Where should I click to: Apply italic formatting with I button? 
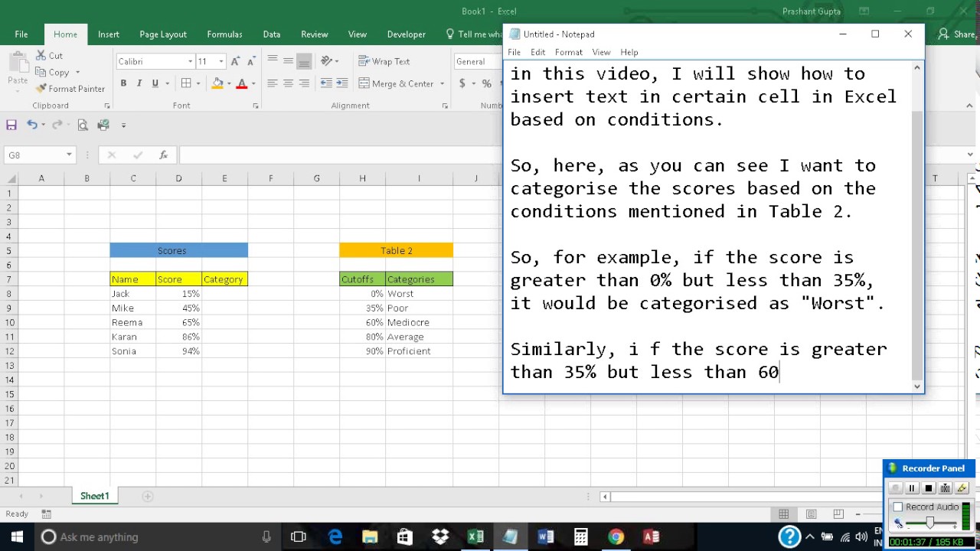click(139, 83)
